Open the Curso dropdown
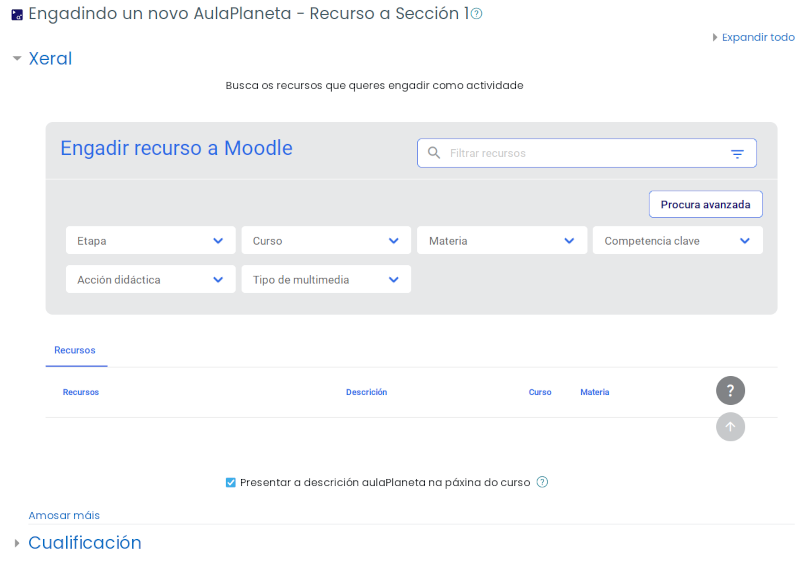 326,241
